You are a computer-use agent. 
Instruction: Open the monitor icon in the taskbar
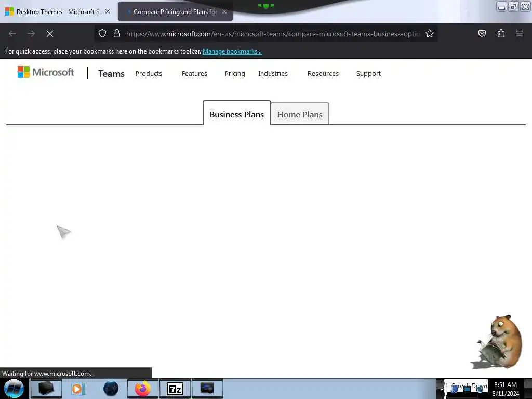pos(207,389)
